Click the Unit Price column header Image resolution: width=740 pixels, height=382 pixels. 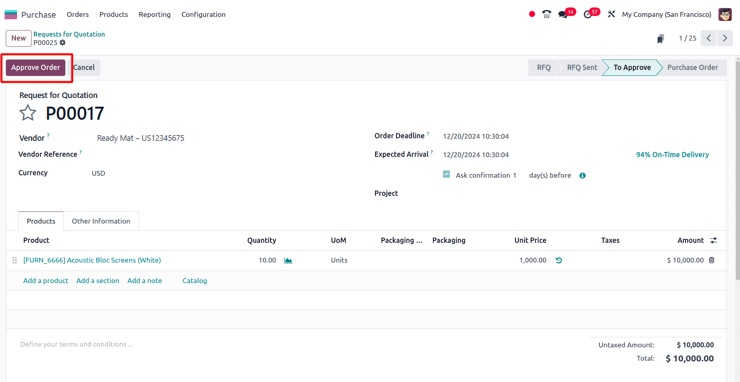(530, 240)
